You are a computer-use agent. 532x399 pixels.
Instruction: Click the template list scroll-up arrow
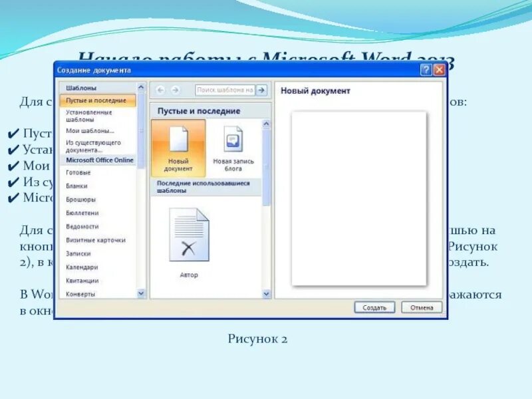point(141,88)
